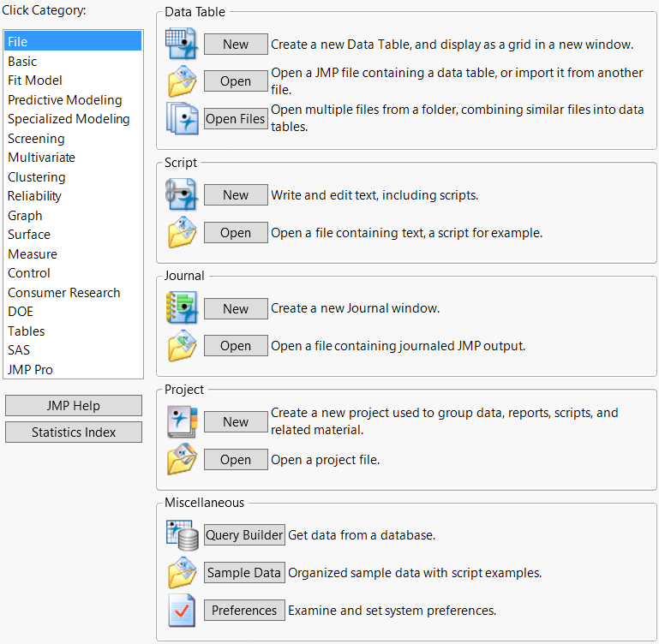Go to the JMP Pro category

73,370
